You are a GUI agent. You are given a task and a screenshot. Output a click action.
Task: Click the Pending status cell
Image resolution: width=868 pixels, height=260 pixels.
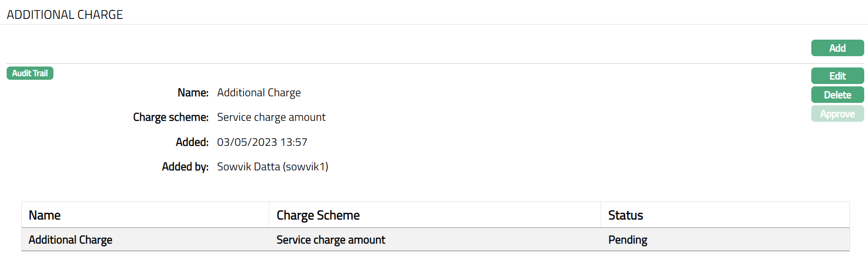coord(627,240)
